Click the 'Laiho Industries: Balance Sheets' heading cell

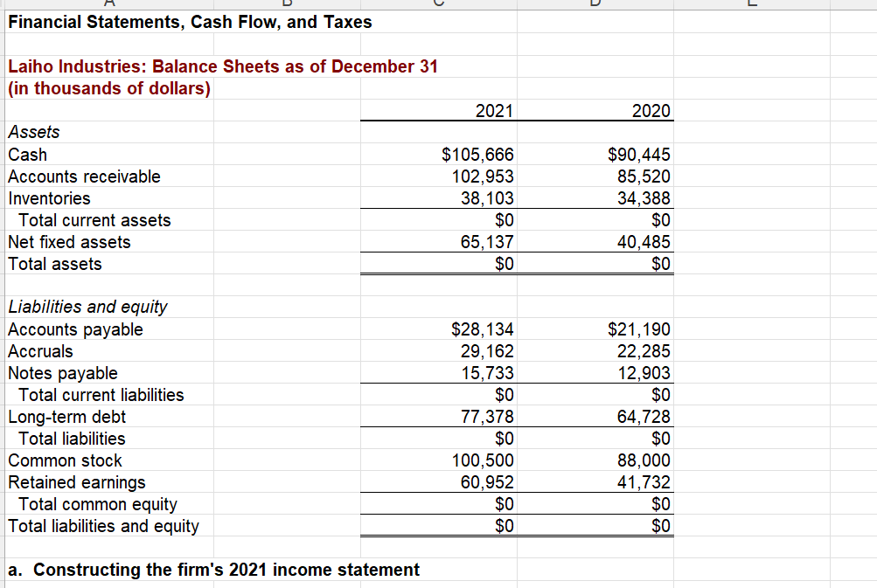tap(223, 66)
